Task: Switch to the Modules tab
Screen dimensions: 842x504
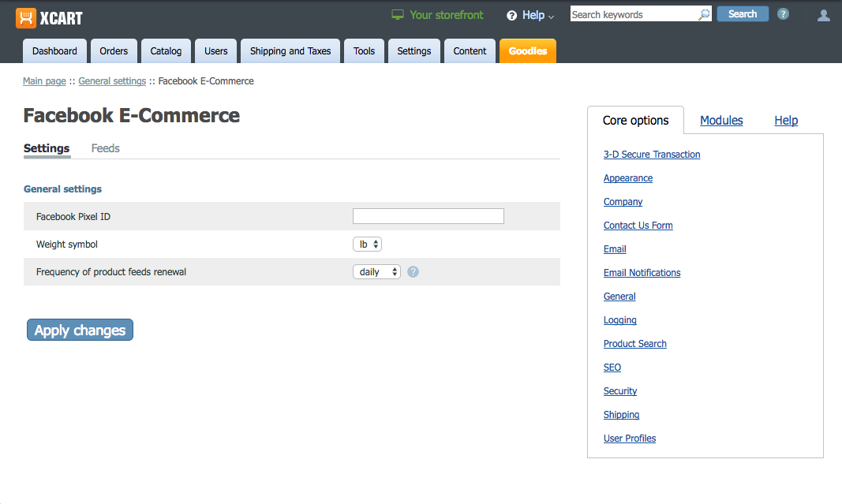Action: click(x=721, y=120)
